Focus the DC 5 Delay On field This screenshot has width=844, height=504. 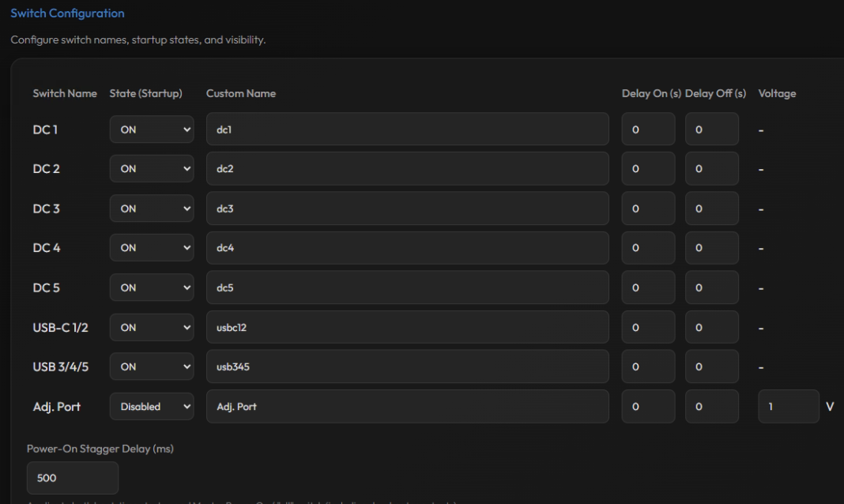click(648, 288)
